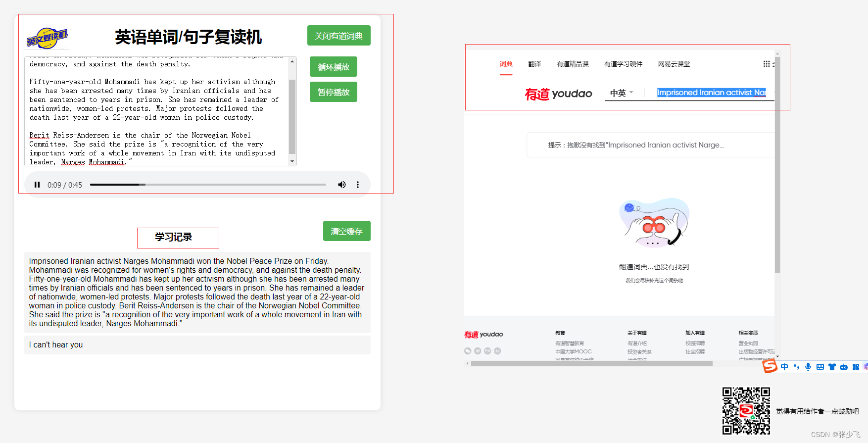868x443 pixels.
Task: Expand the 中英 language dropdown
Action: tap(622, 93)
